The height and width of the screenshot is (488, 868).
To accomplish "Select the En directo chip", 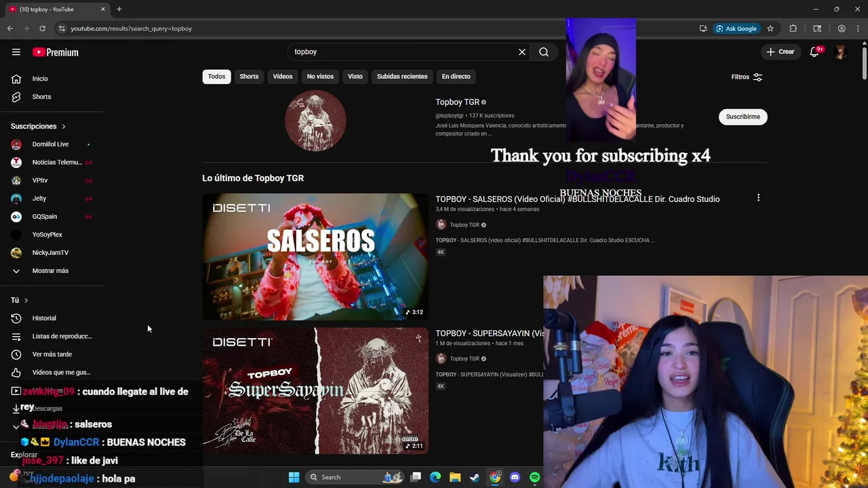I will pyautogui.click(x=456, y=77).
